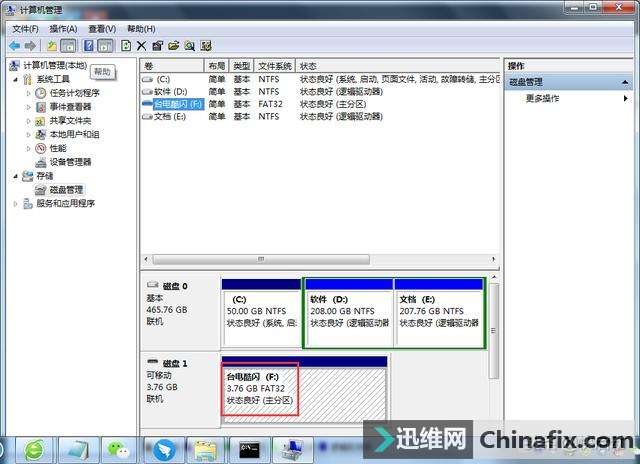The width and height of the screenshot is (640, 464).
Task: Open the command prompt taskbar icon
Action: coord(249,450)
